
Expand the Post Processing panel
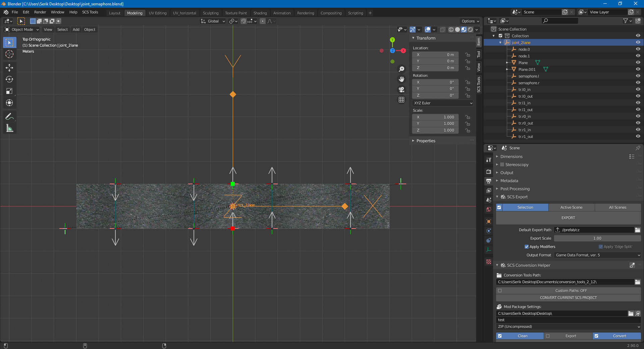[515, 189]
